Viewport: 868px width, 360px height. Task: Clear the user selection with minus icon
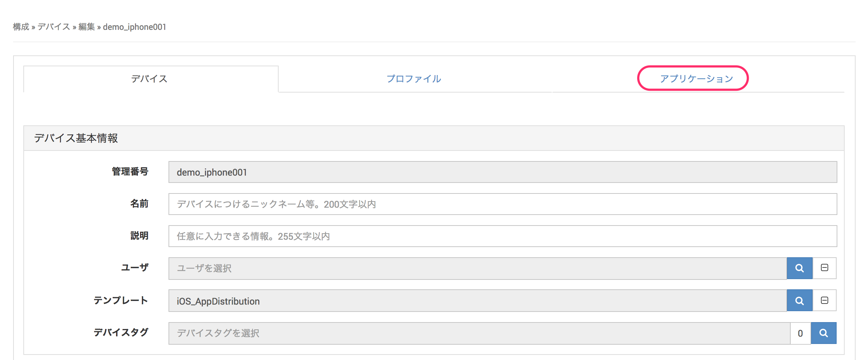tap(824, 268)
